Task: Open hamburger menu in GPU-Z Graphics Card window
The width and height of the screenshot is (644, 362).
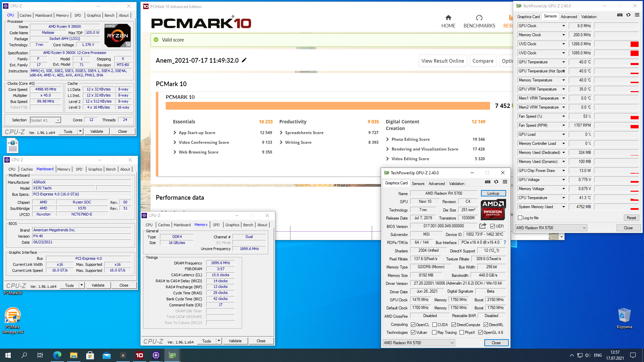Action: (x=505, y=182)
